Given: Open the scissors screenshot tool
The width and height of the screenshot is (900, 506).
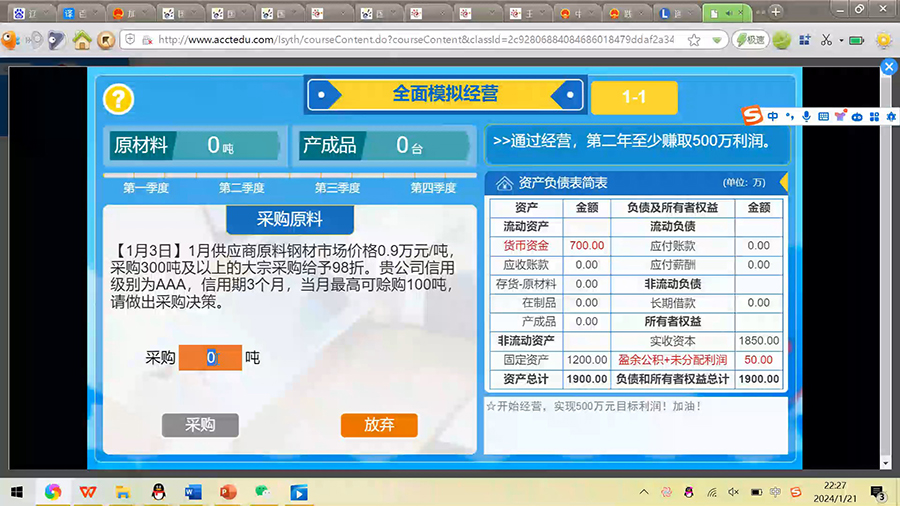Looking at the screenshot, I should tap(826, 40).
